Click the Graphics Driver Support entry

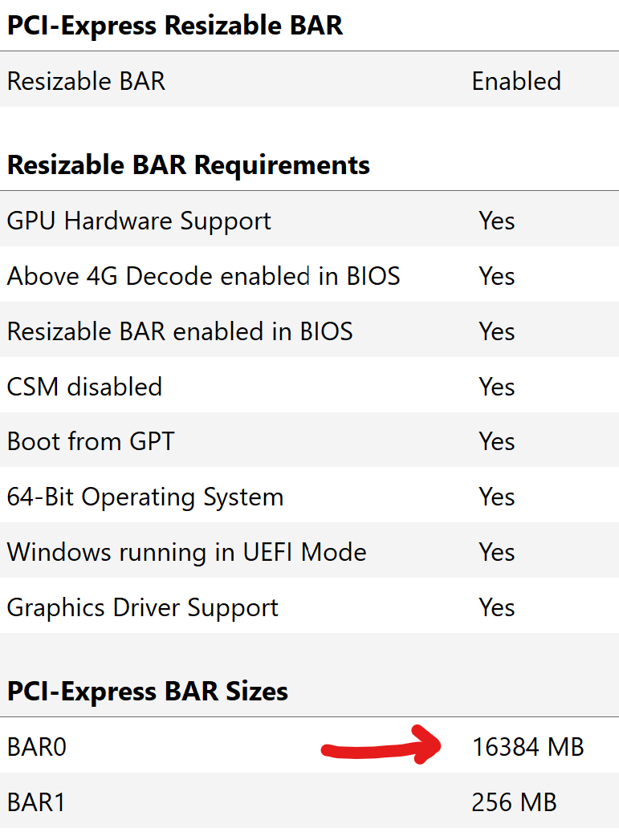click(142, 607)
